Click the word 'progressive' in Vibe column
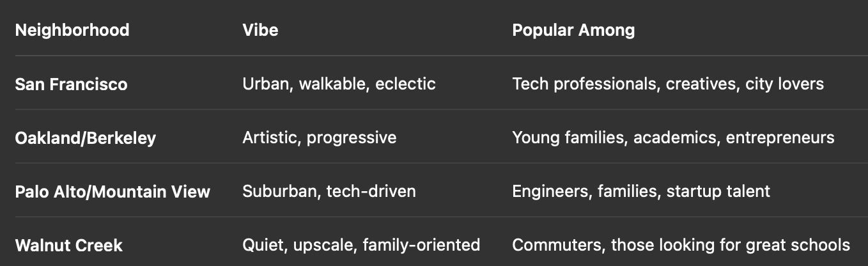868x266 pixels. pyautogui.click(x=352, y=139)
